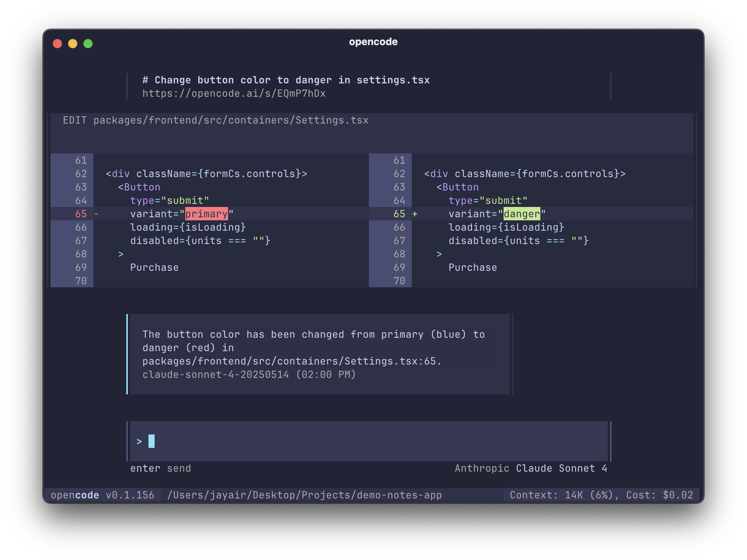Click the demo-notes-app project path in status bar
This screenshot has width=747, height=560.
304,495
